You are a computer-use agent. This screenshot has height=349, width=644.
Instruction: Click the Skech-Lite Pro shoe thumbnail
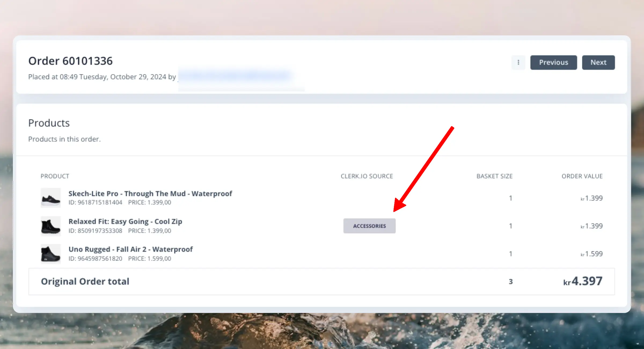tap(51, 198)
